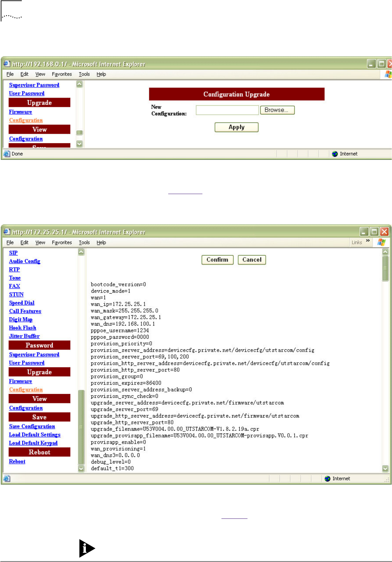This screenshot has height=562, width=392.
Task: Open the Tools menu in the lower browser window
Action: [x=84, y=242]
